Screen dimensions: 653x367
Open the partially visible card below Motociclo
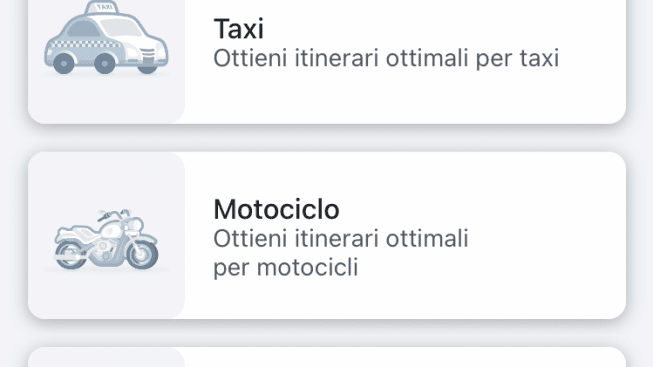pos(327,357)
